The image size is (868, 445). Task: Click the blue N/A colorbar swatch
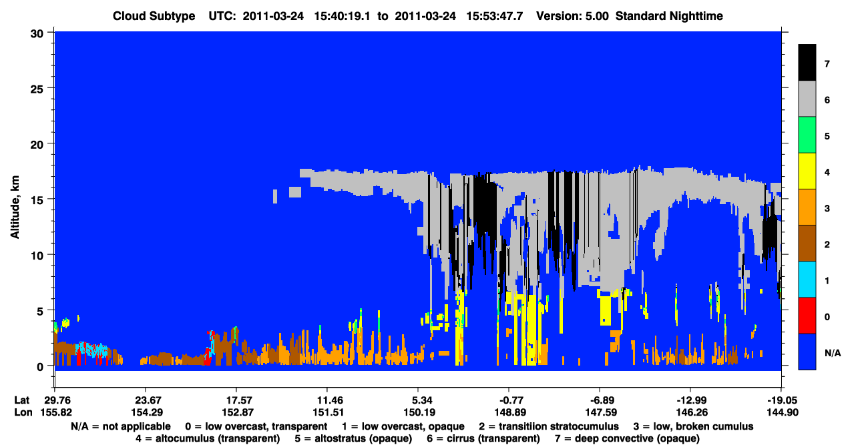click(807, 352)
